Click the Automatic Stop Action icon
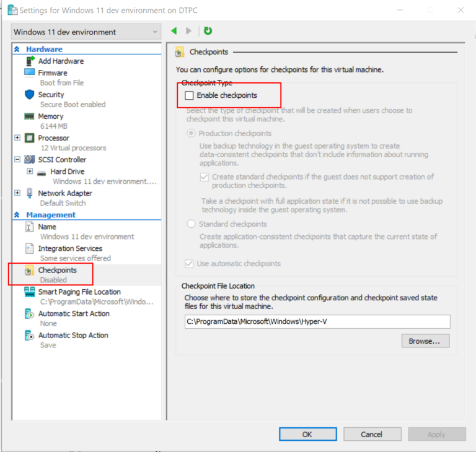This screenshot has width=476, height=452. (29, 335)
